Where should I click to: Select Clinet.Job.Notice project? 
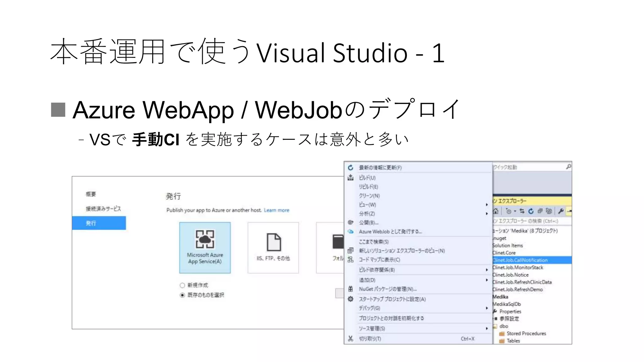(511, 275)
